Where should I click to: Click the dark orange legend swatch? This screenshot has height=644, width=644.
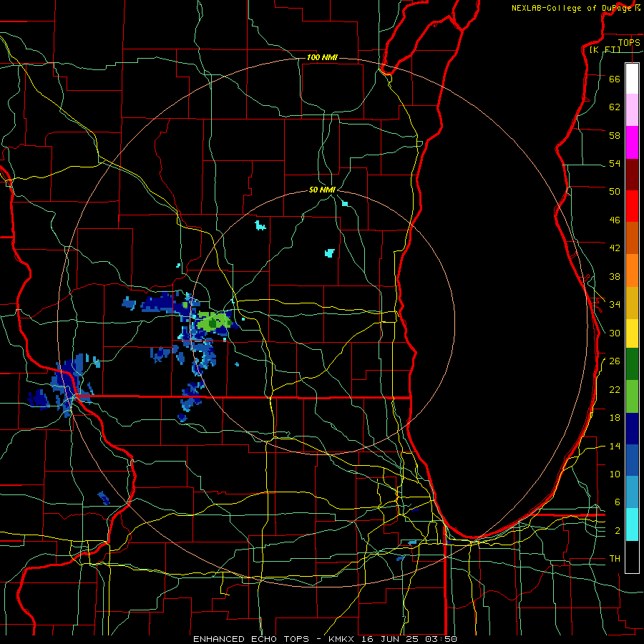[632, 238]
